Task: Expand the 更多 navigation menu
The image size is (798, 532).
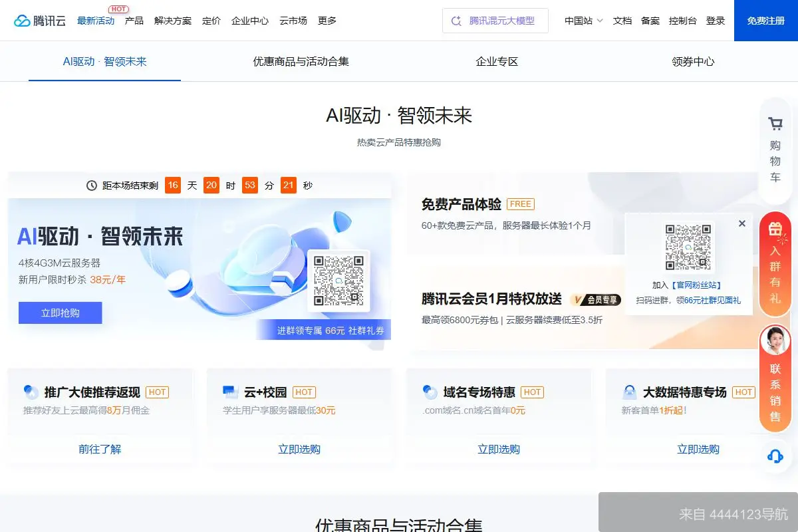Action: pyautogui.click(x=326, y=21)
